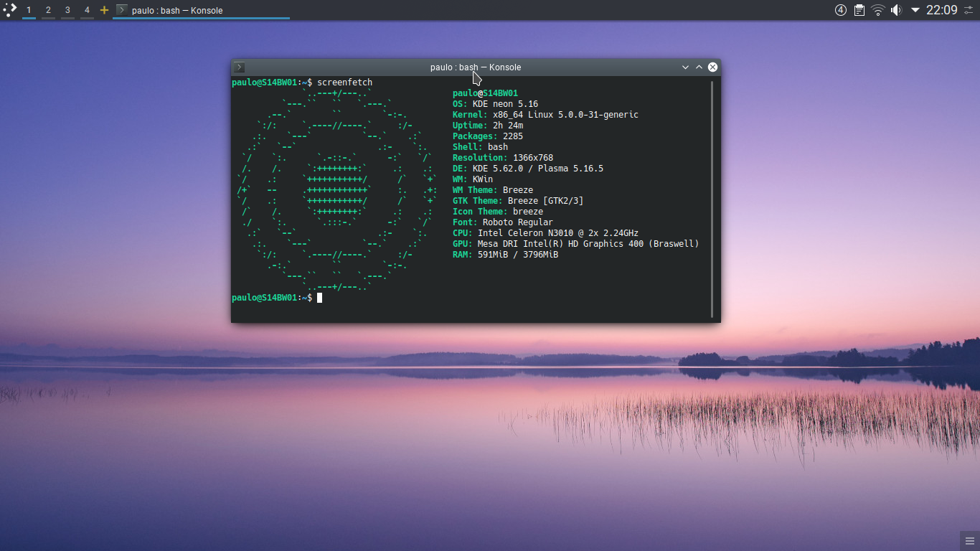This screenshot has width=980, height=551.
Task: Switch to virtual desktop 3
Action: click(67, 10)
